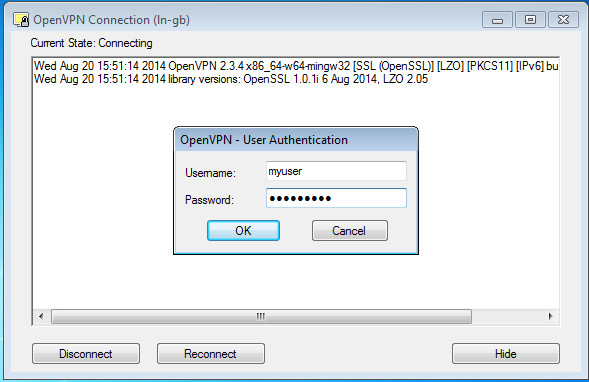Click the horizontal scrollbar thumb in the log

(x=261, y=316)
